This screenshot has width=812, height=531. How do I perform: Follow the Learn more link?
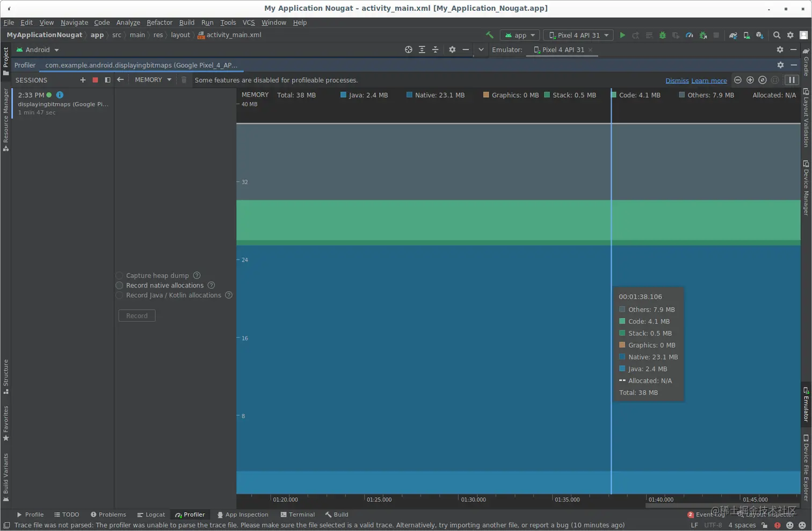(709, 81)
